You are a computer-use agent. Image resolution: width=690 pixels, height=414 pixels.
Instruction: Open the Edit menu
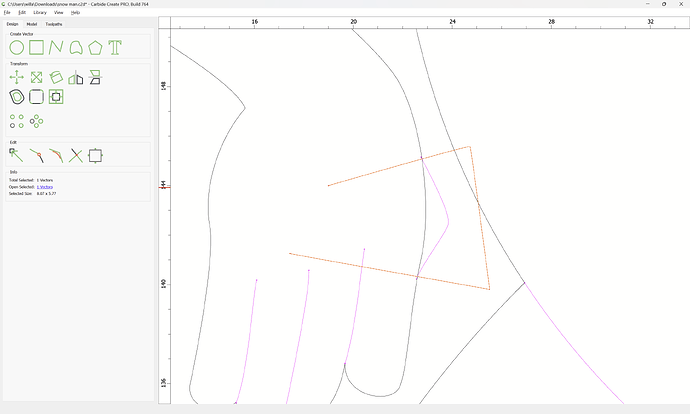pos(22,12)
